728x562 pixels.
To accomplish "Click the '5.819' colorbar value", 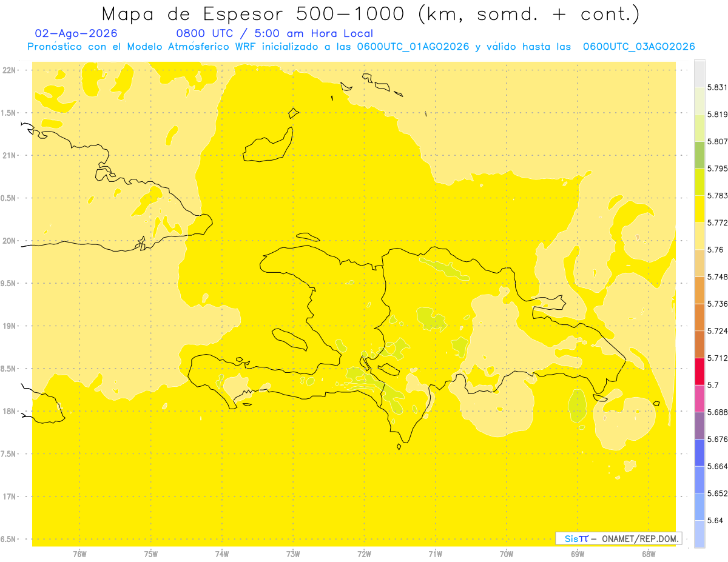I will 717,114.
